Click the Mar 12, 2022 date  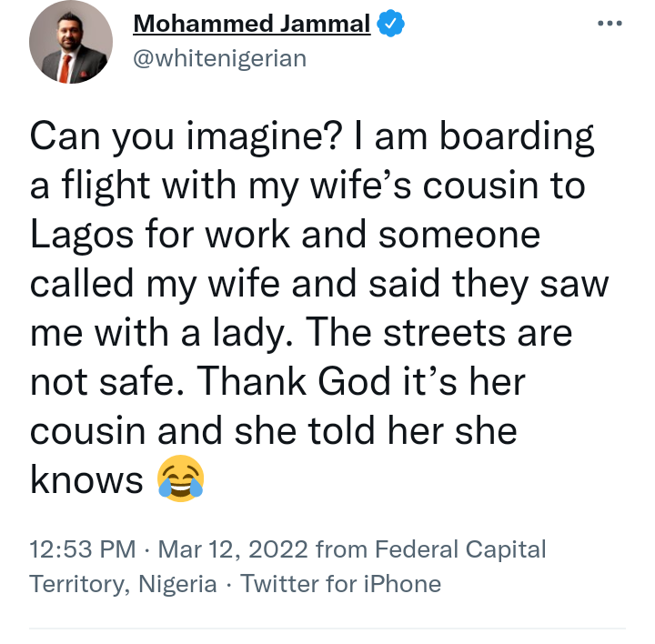229,550
